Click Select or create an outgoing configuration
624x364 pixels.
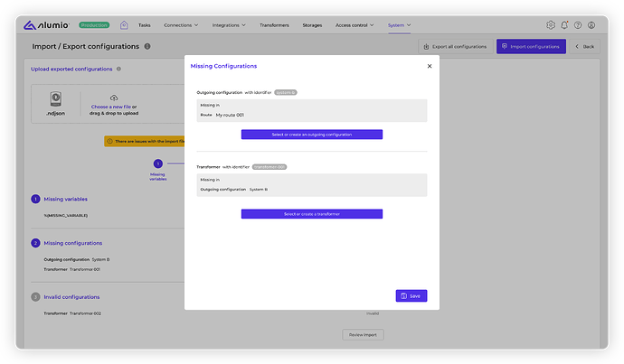pyautogui.click(x=312, y=135)
